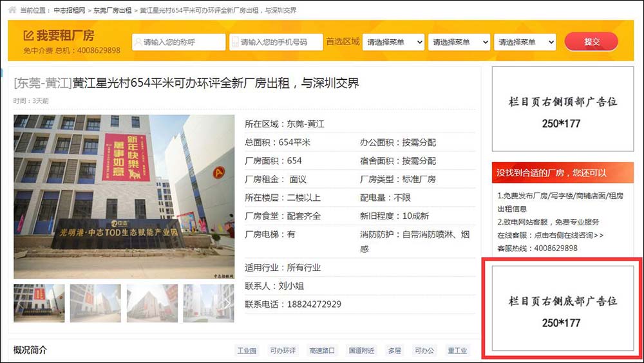
Task: Click 新旧程度：10成新 value
Action: 415,216
